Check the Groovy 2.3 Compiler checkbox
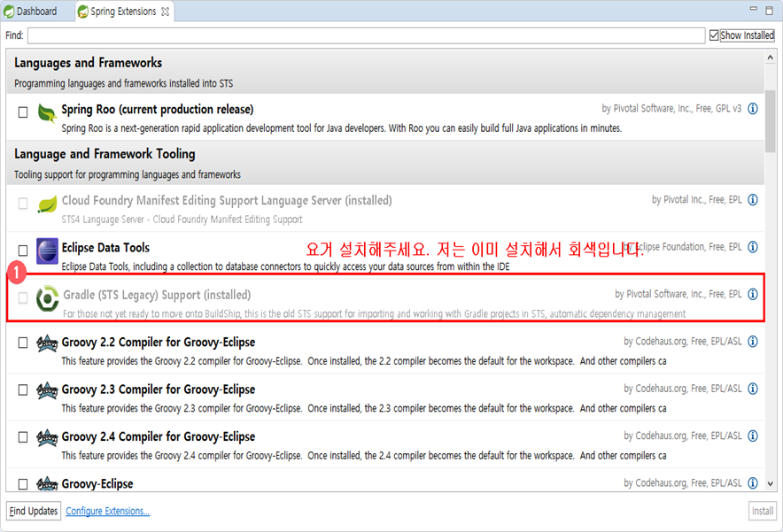Image resolution: width=783 pixels, height=532 pixels. (x=23, y=389)
